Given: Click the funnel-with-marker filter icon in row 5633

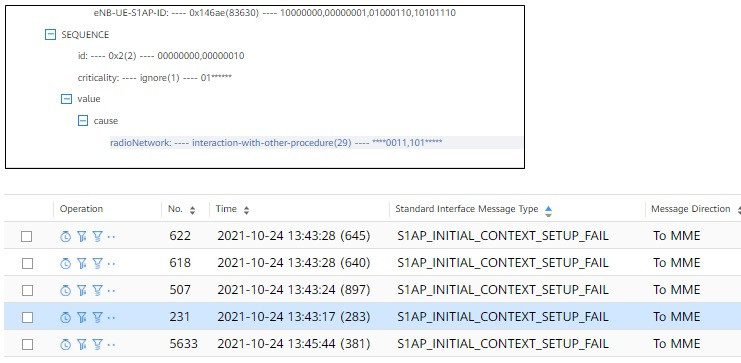Looking at the screenshot, I should coord(81,344).
